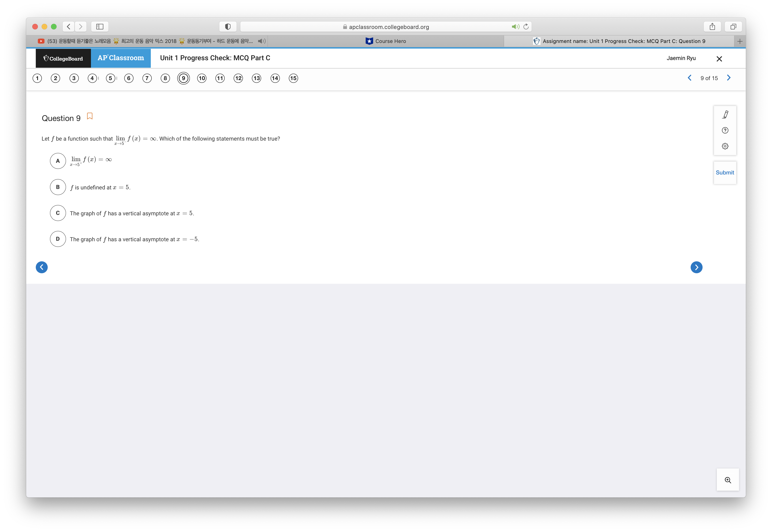
Task: Click the CollegeBoard logo
Action: pos(63,58)
